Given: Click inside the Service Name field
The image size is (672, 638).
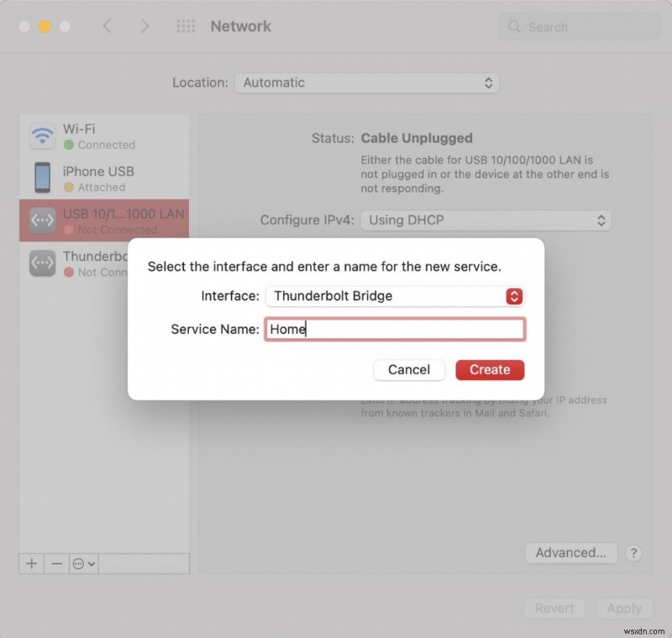Looking at the screenshot, I should click(x=395, y=329).
